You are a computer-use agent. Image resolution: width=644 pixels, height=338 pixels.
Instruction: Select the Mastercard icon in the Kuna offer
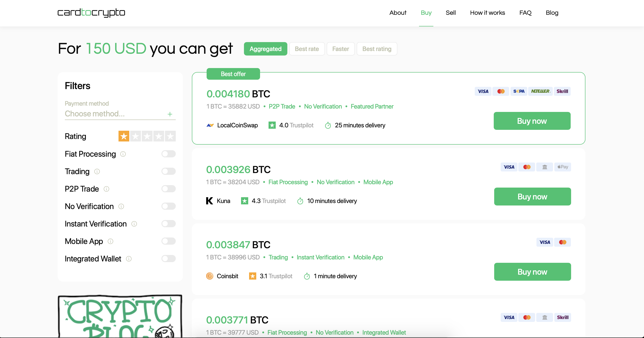click(527, 167)
